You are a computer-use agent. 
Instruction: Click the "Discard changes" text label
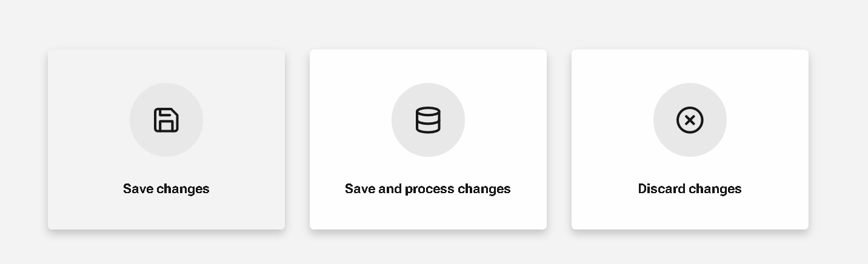click(x=690, y=189)
